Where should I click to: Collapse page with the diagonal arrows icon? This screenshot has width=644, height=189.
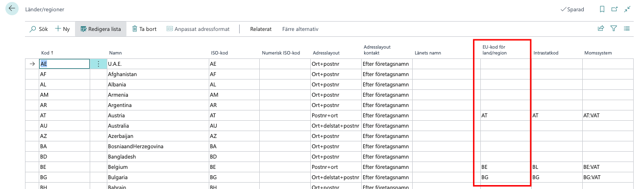tap(627, 9)
